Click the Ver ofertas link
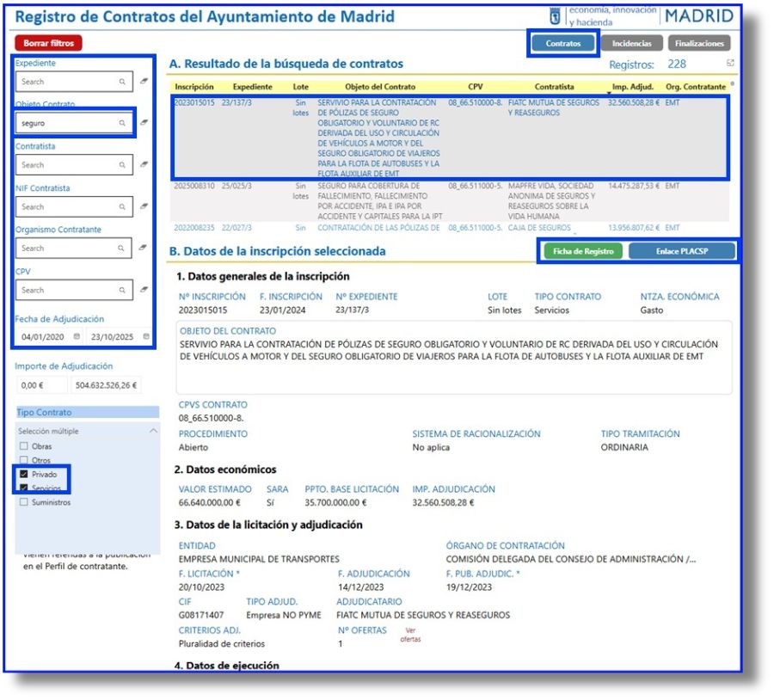The height and width of the screenshot is (700, 774). (x=410, y=635)
